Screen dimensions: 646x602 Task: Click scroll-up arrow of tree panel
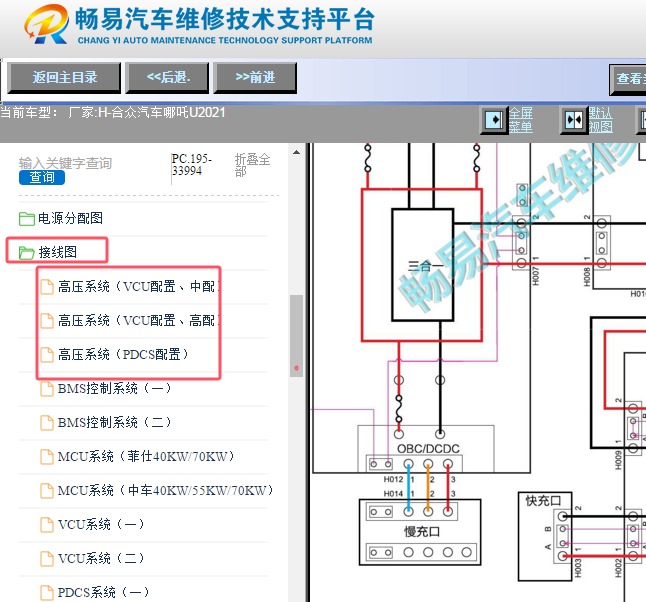pyautogui.click(x=296, y=152)
